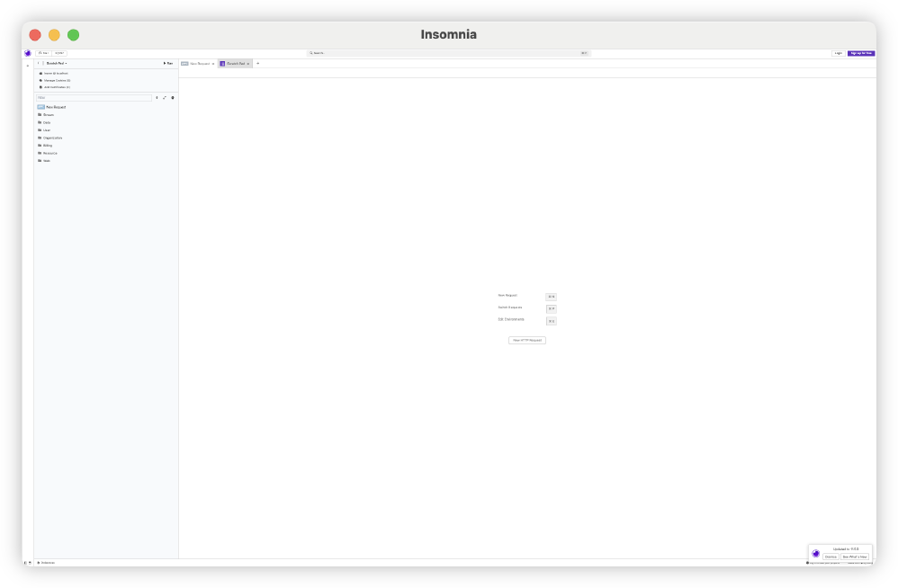Click the red macOS close window button
This screenshot has width=898, height=588.
click(x=35, y=35)
